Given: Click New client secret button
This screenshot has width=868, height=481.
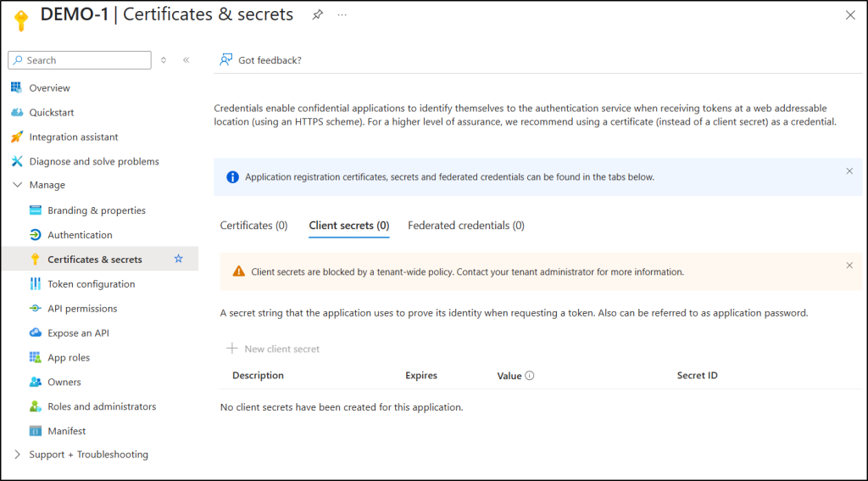Looking at the screenshot, I should pos(273,349).
